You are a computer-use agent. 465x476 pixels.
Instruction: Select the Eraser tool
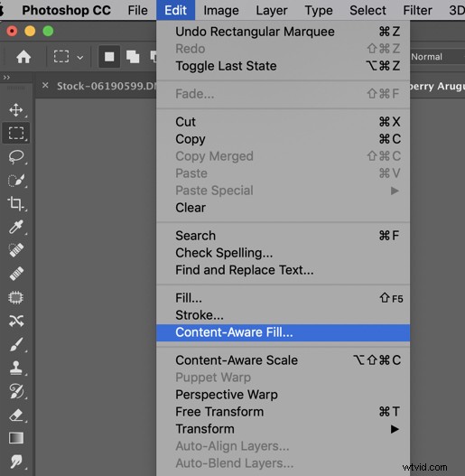point(15,415)
